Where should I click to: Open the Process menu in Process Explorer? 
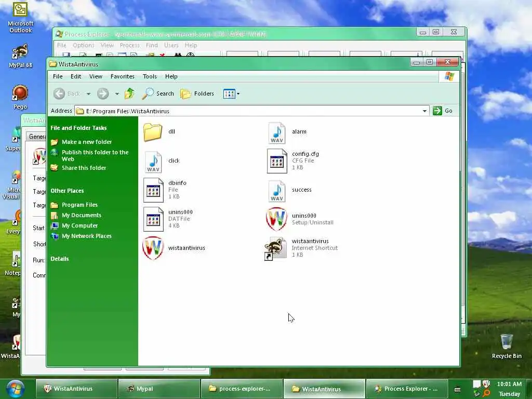pyautogui.click(x=129, y=45)
